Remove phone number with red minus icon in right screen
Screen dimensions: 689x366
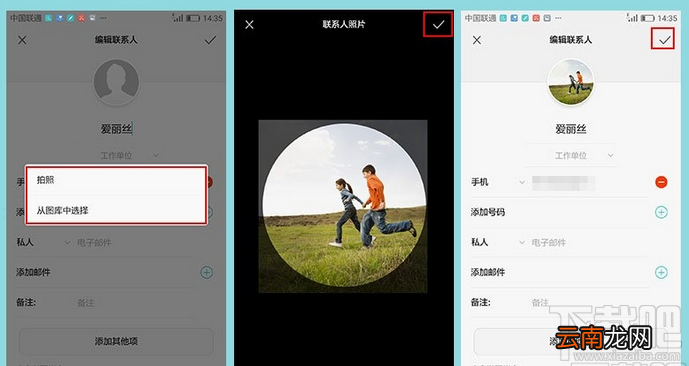tap(661, 182)
